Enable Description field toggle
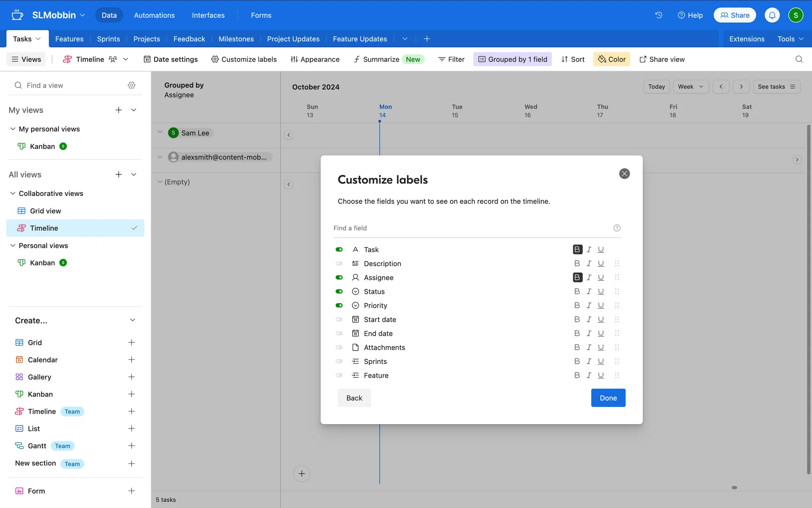This screenshot has height=508, width=812. tap(339, 263)
